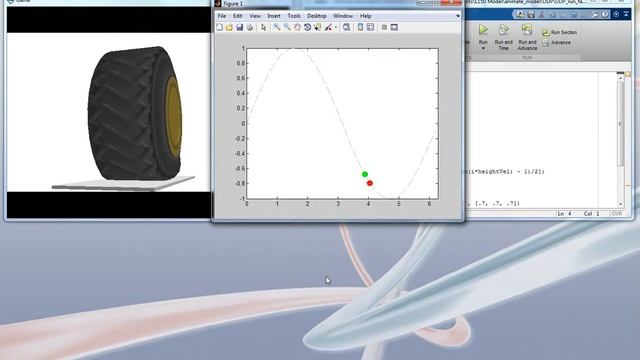Click the Hide Plot Tools icon
Image resolution: width=640 pixels, height=360 pixels.
[384, 27]
